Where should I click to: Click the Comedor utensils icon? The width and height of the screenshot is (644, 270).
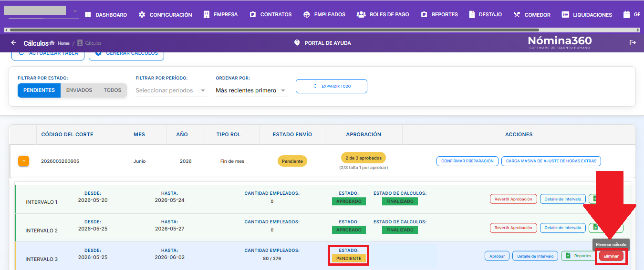tap(517, 15)
